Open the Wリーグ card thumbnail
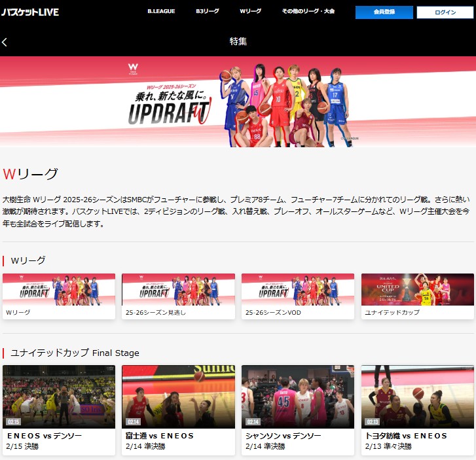The height and width of the screenshot is (460, 476). coord(59,289)
